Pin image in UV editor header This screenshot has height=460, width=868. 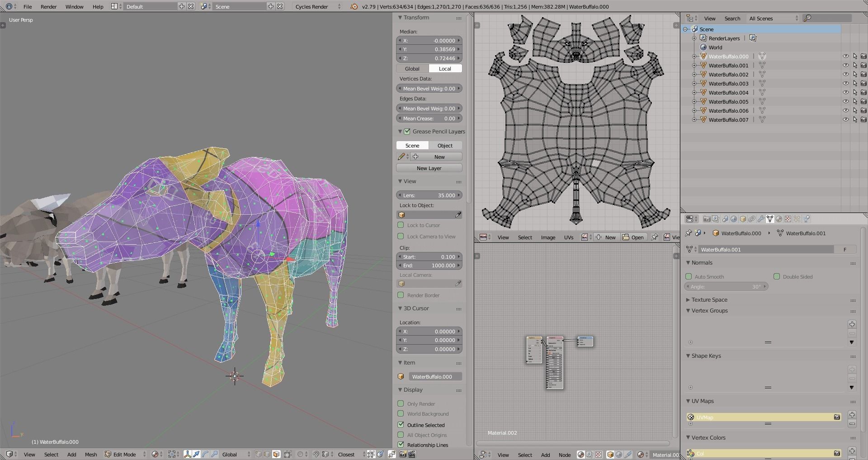coord(654,237)
